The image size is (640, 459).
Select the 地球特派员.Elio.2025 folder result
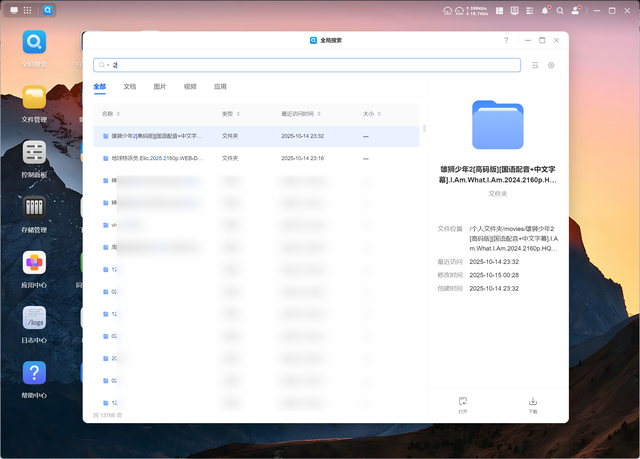pos(256,158)
